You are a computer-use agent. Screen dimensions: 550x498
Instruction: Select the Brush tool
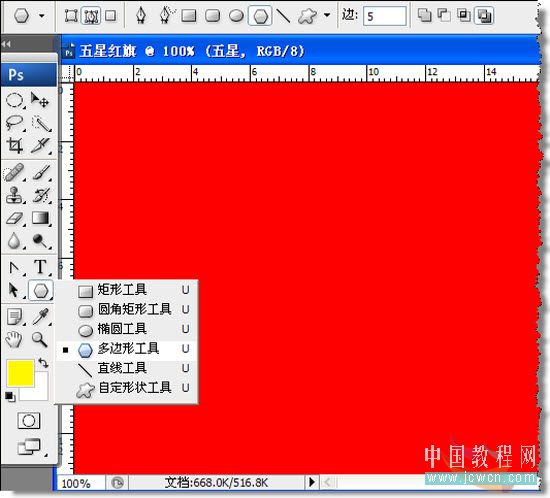point(41,173)
